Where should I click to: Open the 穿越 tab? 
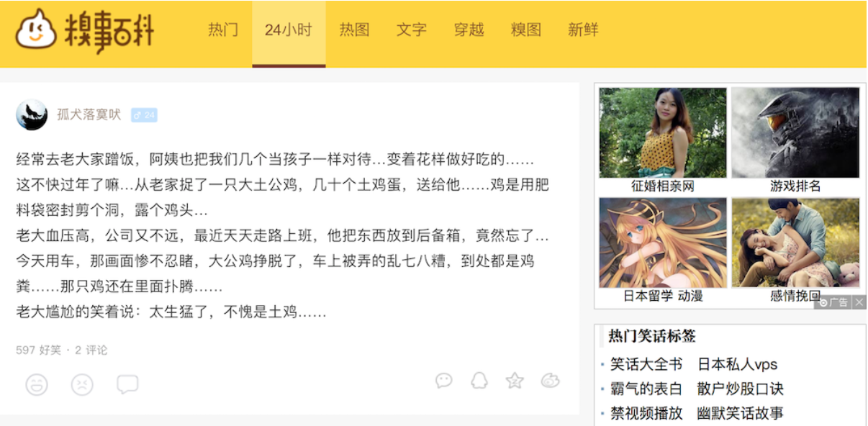pos(469,30)
